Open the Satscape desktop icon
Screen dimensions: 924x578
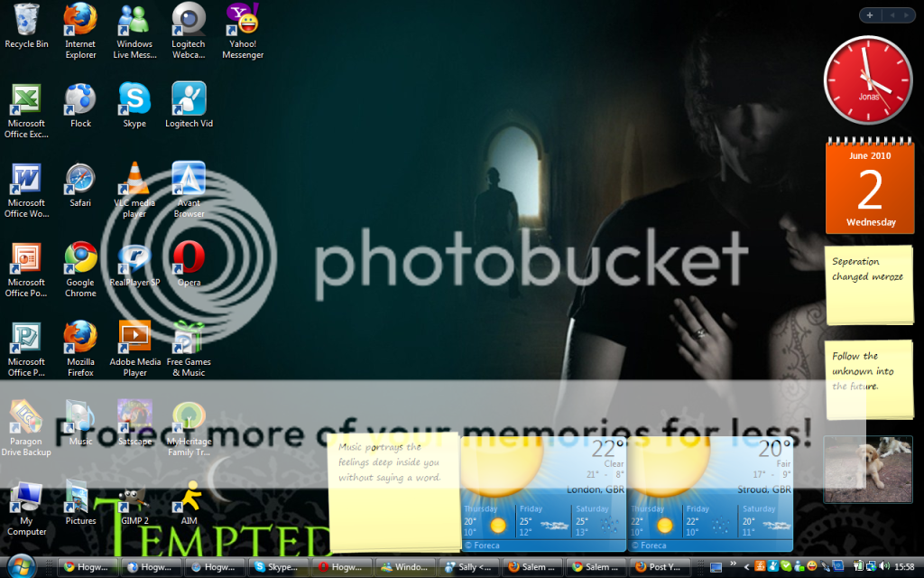pos(134,424)
